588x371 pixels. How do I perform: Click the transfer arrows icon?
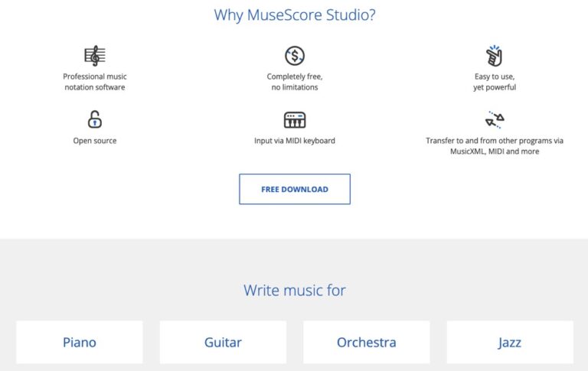point(495,120)
